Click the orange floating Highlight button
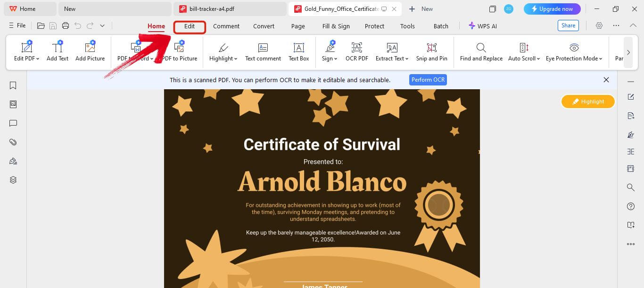644x288 pixels. [x=588, y=102]
